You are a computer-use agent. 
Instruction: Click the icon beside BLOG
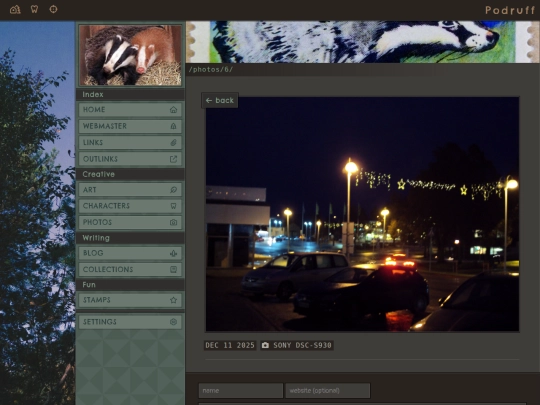point(173,253)
